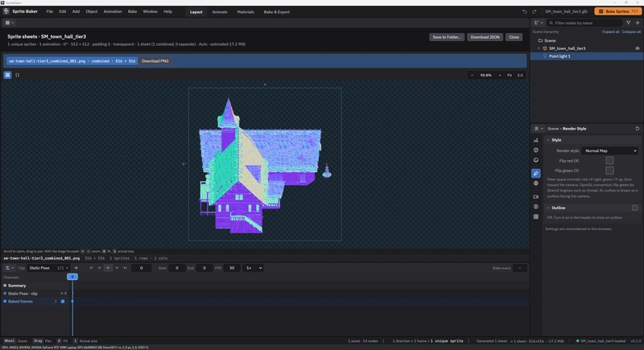Select Point light 1 in hierarchy

[x=587, y=56]
